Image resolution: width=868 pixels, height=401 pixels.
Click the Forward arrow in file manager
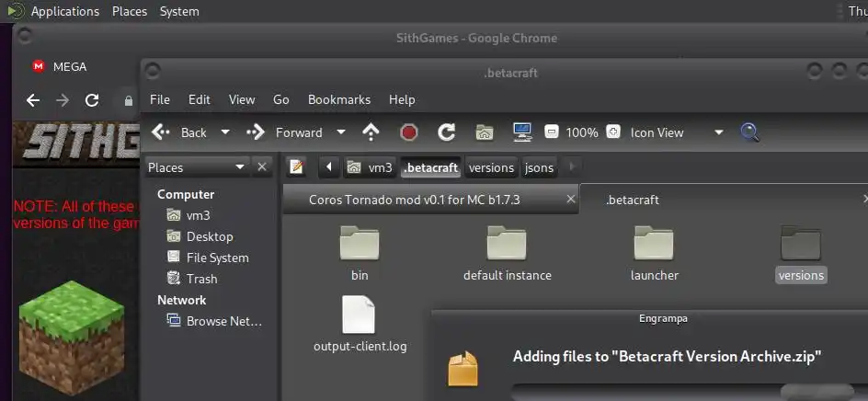point(256,132)
